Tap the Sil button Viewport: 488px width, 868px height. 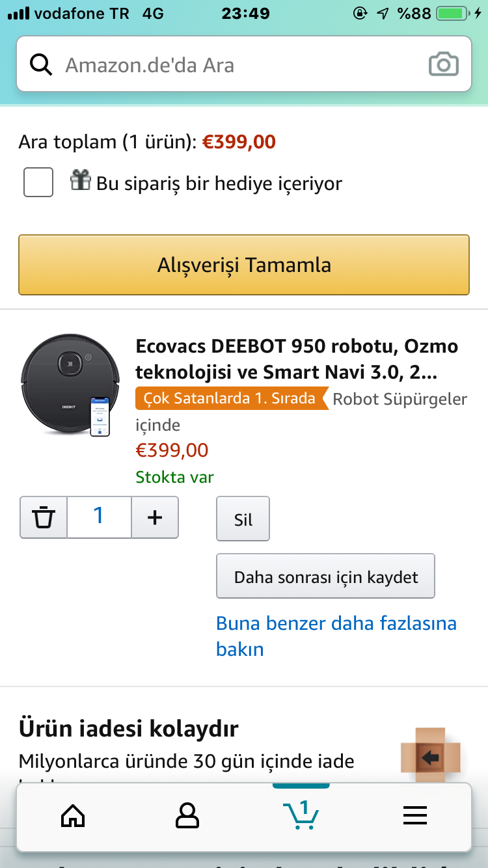tap(243, 519)
